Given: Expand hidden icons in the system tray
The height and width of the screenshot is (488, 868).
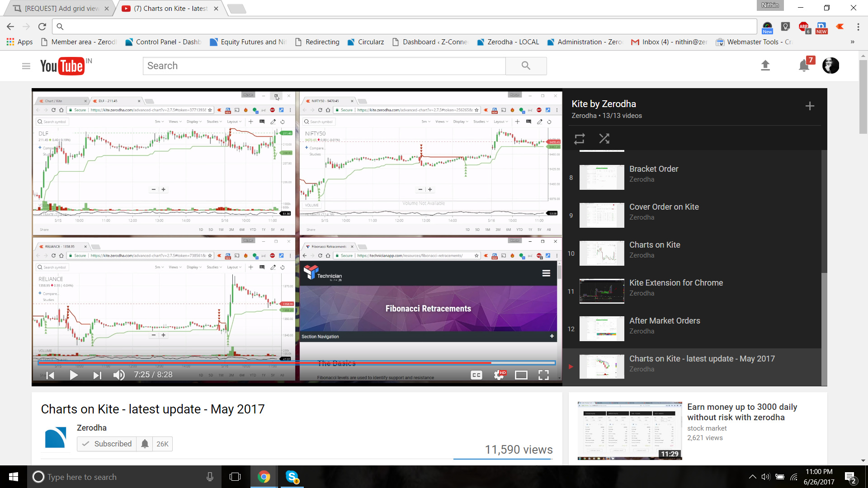Looking at the screenshot, I should click(753, 477).
